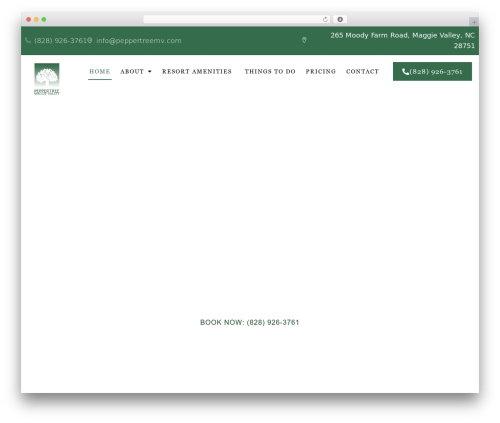Click the green maximize window button
Viewport: 500px width, 423px height.
click(44, 19)
